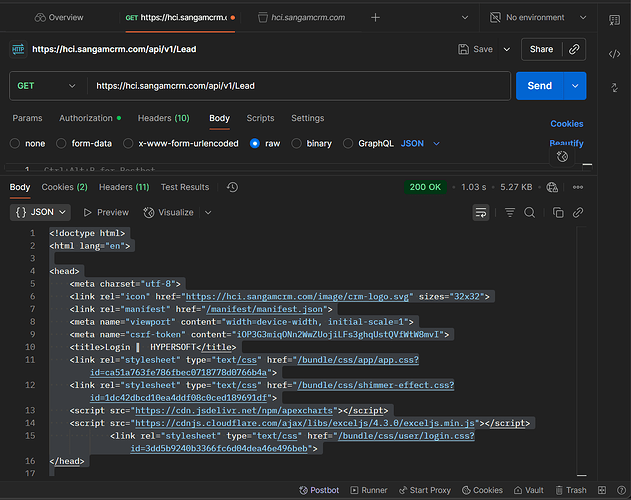Screen dimensions: 631x500
Task: Click the copy link icon beside Share
Action: point(573,49)
